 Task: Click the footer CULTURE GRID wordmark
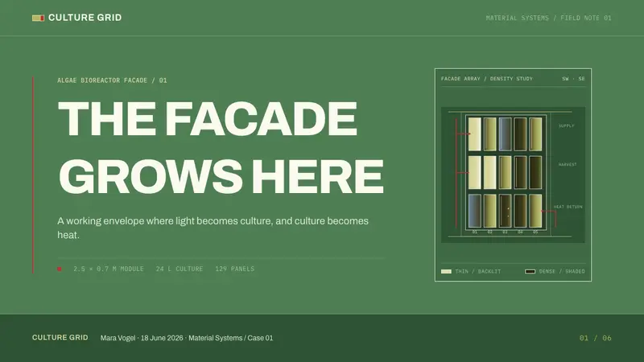(60, 337)
